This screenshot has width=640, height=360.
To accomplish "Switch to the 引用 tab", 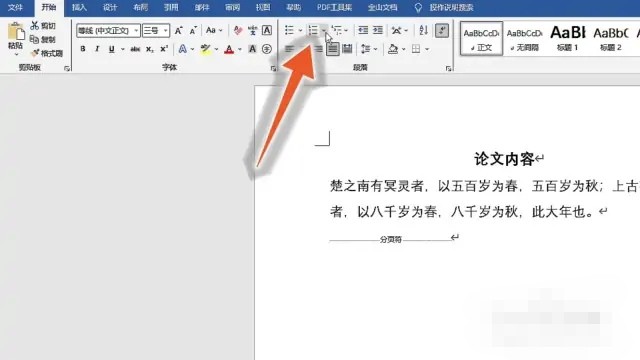I will (x=171, y=8).
